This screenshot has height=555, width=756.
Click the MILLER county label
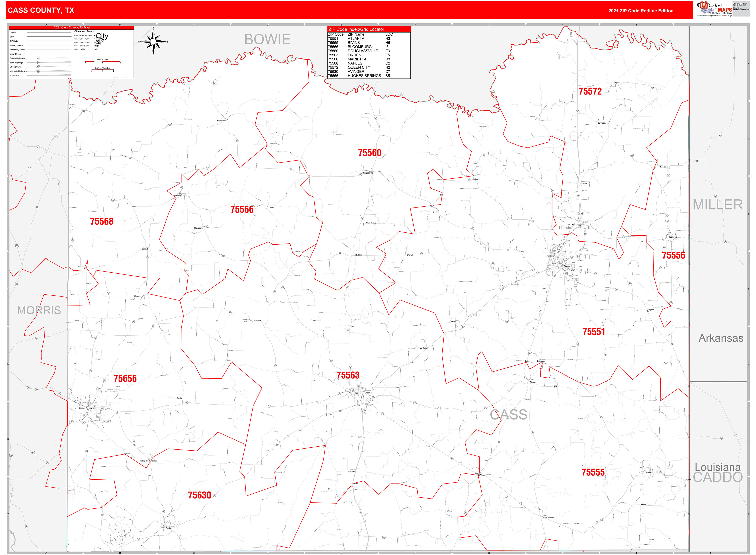(x=718, y=204)
